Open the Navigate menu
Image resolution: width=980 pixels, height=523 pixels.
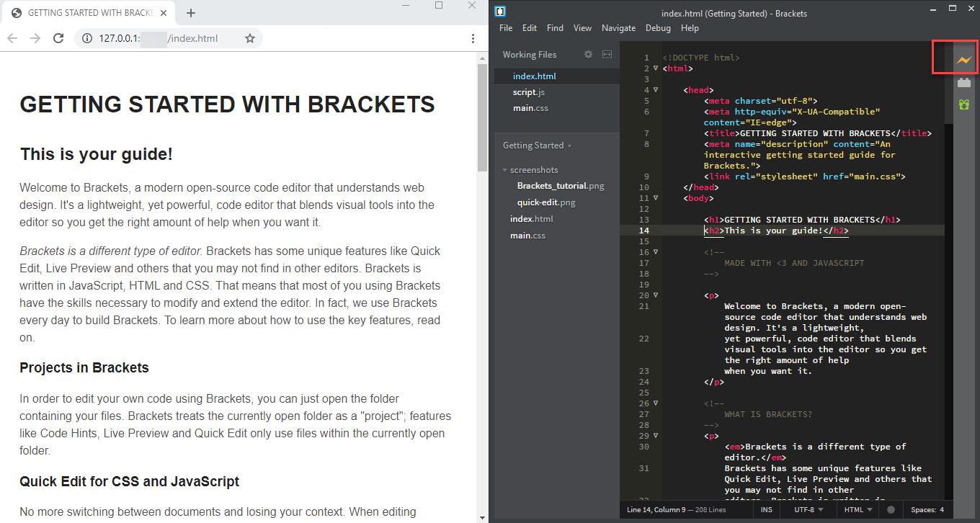pos(618,28)
